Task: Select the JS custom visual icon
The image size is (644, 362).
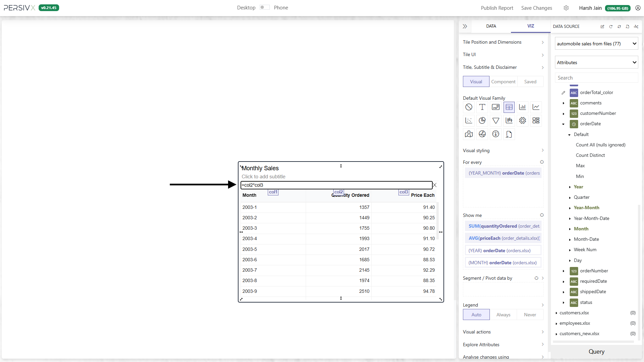Action: click(x=509, y=134)
